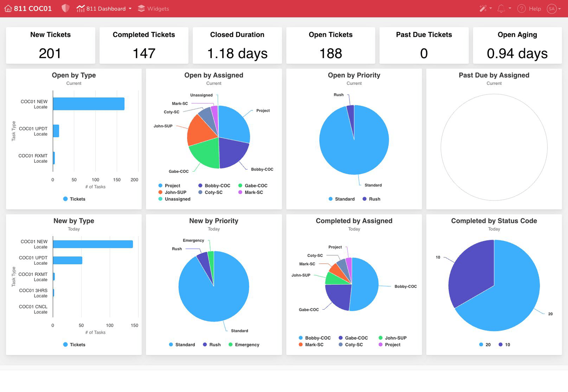Open the Closed Duration card
The image size is (568, 392).
click(237, 45)
